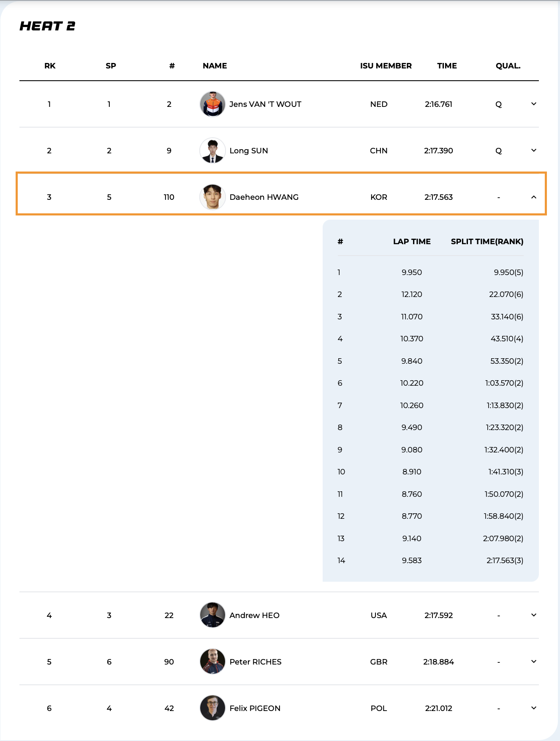Click the ISU MEMBER column header

coord(386,66)
